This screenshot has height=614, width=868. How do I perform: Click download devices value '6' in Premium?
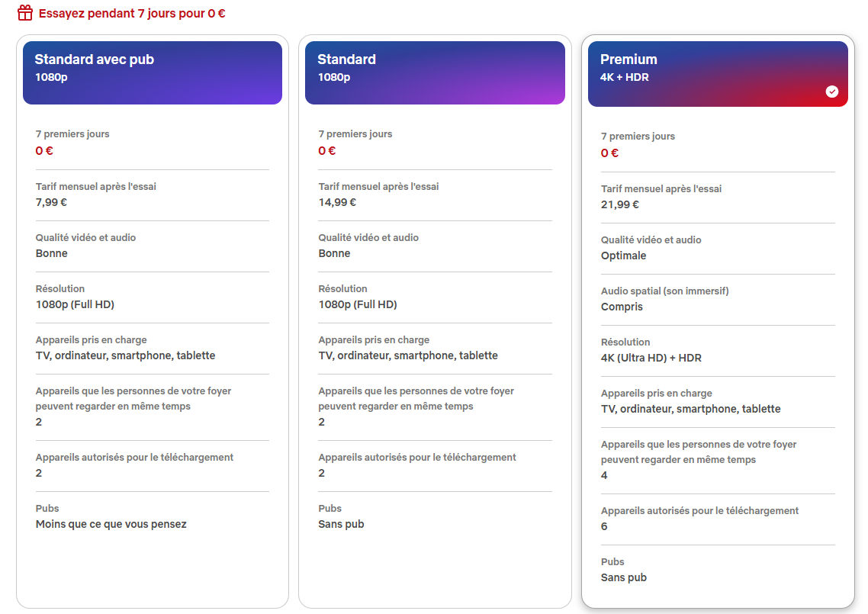point(604,526)
